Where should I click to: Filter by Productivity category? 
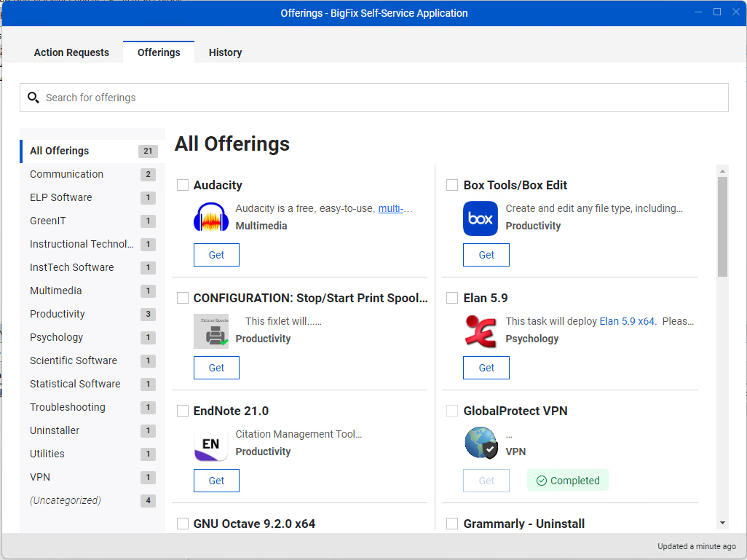click(x=58, y=314)
